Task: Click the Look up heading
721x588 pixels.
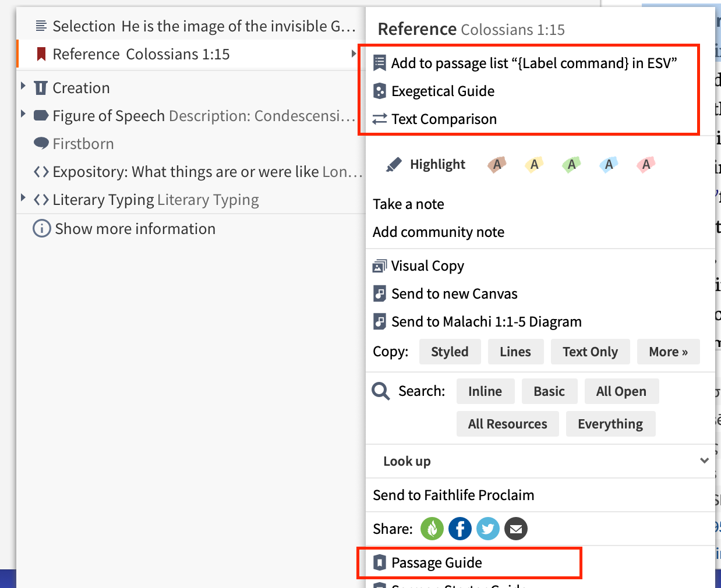Action: click(x=407, y=461)
